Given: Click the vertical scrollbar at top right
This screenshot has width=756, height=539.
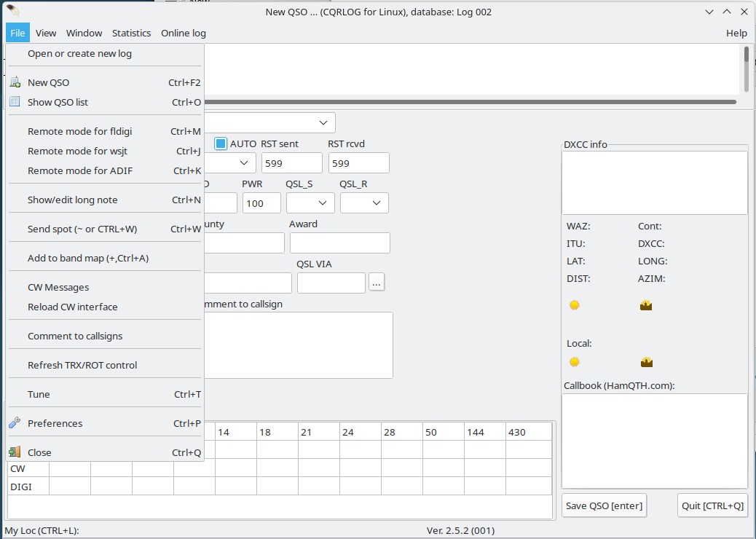Looking at the screenshot, I should (746, 68).
